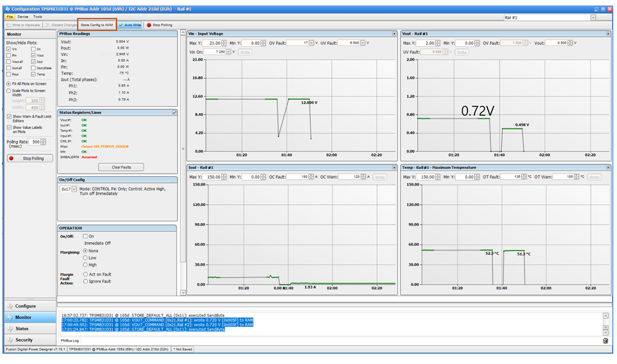Increase the Polling Rate stepper
The width and height of the screenshot is (617, 364).
[43, 141]
